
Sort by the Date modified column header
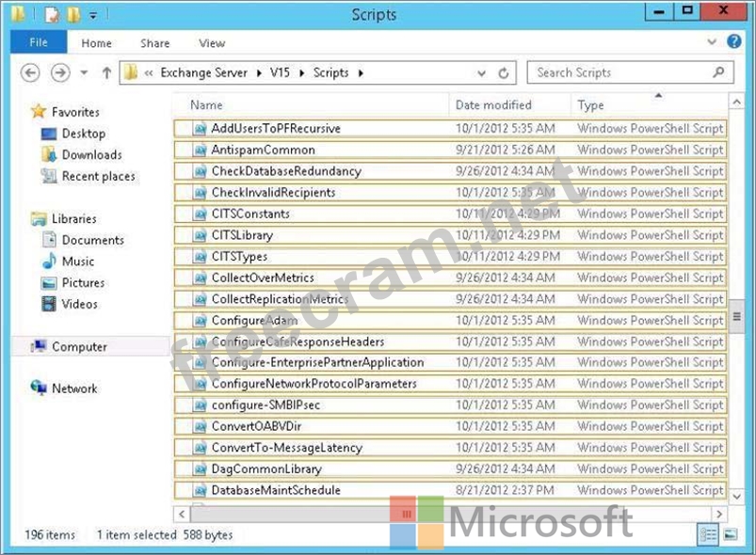(493, 105)
